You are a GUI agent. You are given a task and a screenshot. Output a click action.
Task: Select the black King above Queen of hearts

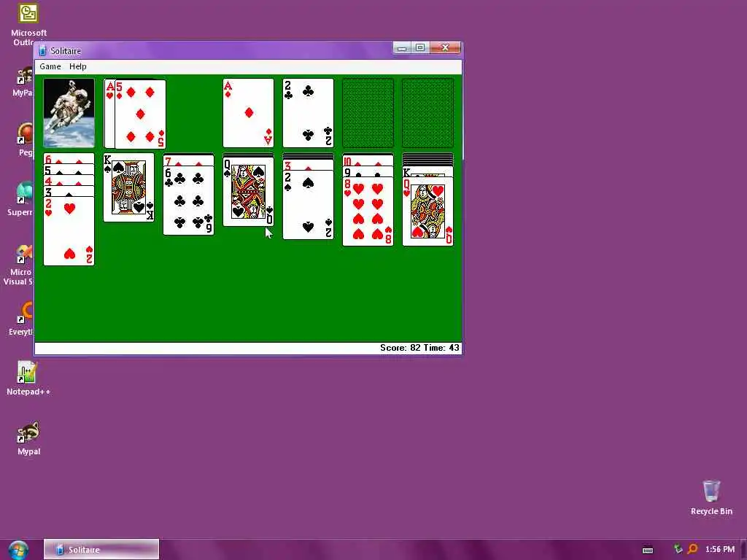click(x=427, y=172)
